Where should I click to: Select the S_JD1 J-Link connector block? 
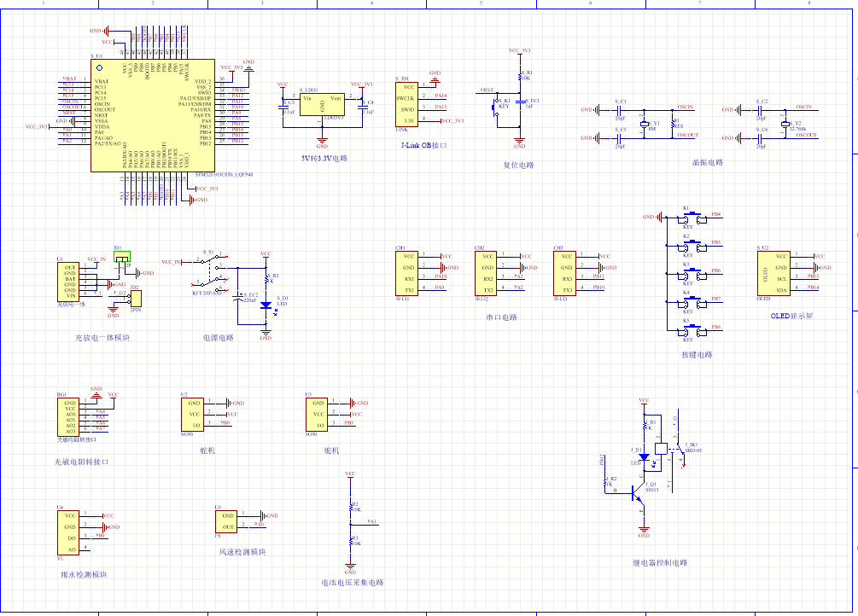pyautogui.click(x=409, y=104)
